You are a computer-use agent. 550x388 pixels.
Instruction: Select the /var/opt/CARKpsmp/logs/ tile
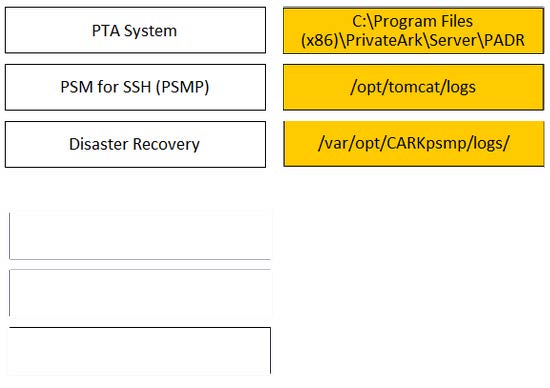point(414,143)
